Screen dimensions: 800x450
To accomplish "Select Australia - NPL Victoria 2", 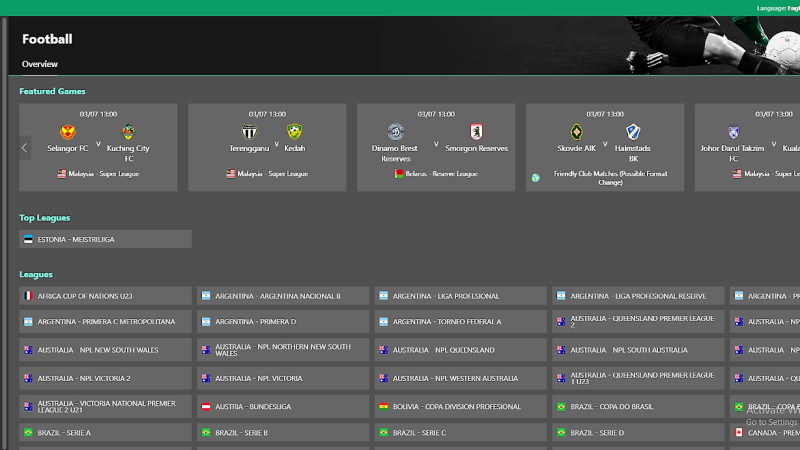I will tap(105, 378).
